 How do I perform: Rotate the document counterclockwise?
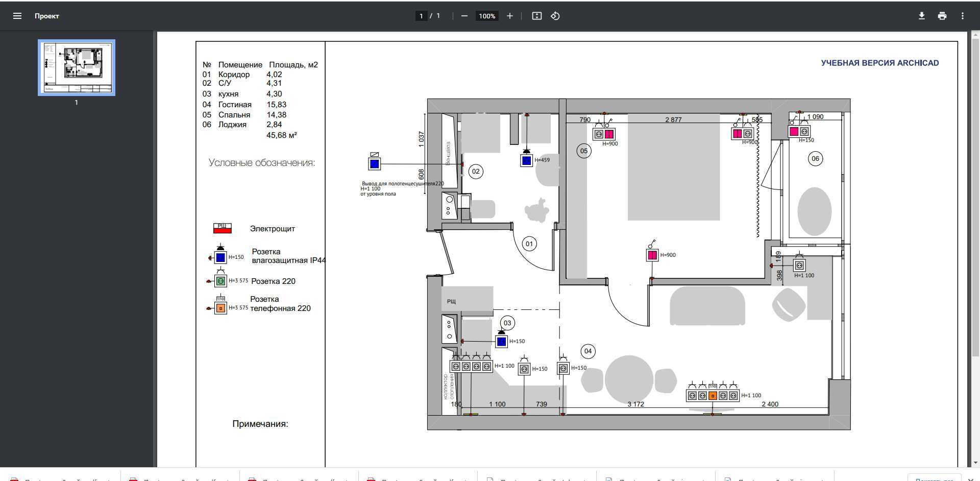point(555,16)
